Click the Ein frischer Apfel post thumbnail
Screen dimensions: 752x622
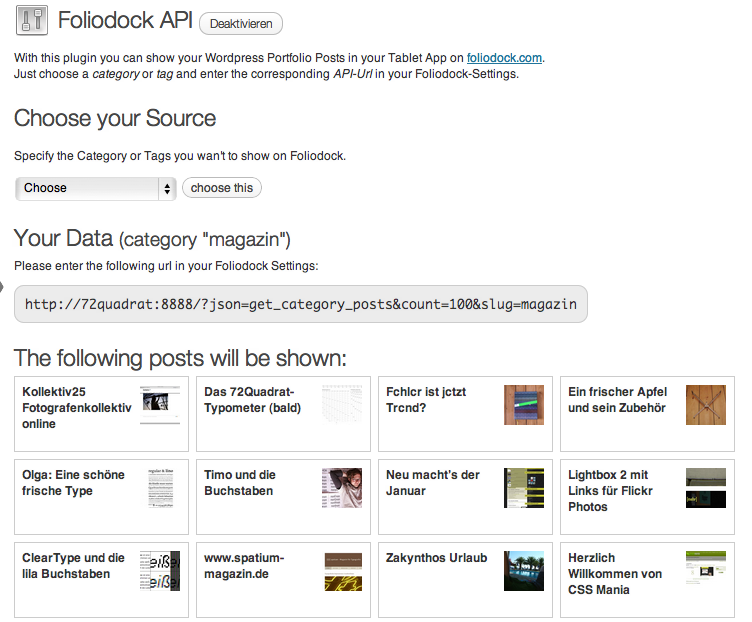(706, 405)
